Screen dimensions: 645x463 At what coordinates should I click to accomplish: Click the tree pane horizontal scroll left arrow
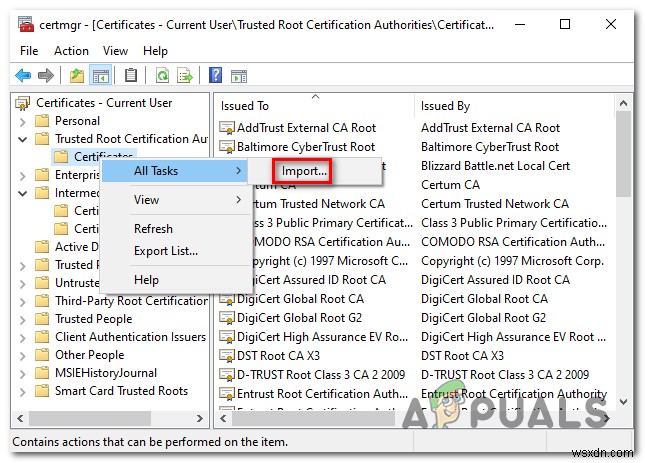coord(20,419)
